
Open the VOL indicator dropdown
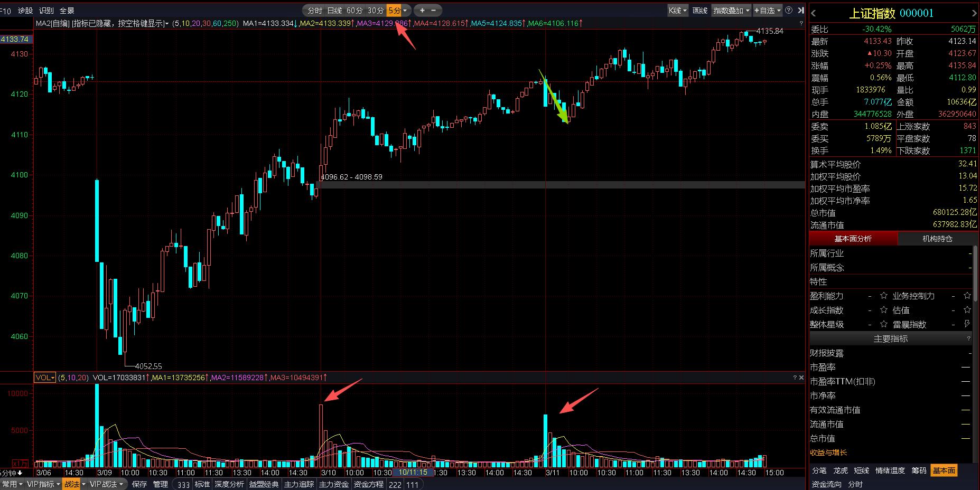(45, 378)
